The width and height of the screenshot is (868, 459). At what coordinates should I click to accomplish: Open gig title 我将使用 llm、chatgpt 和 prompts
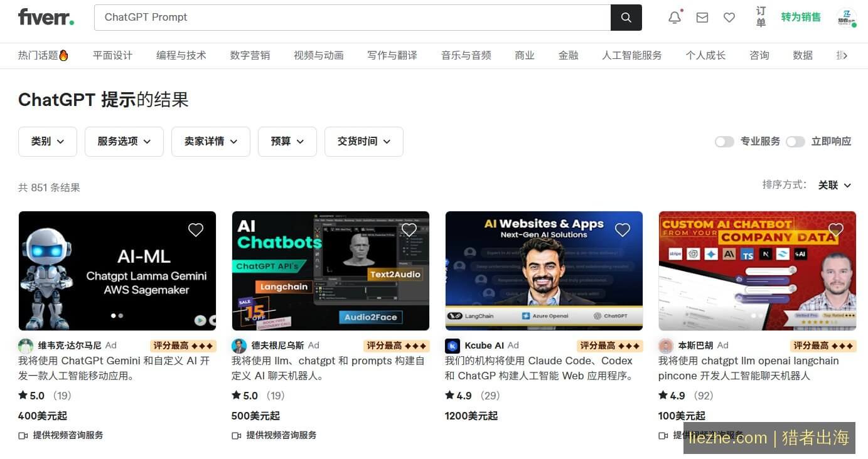pyautogui.click(x=328, y=369)
